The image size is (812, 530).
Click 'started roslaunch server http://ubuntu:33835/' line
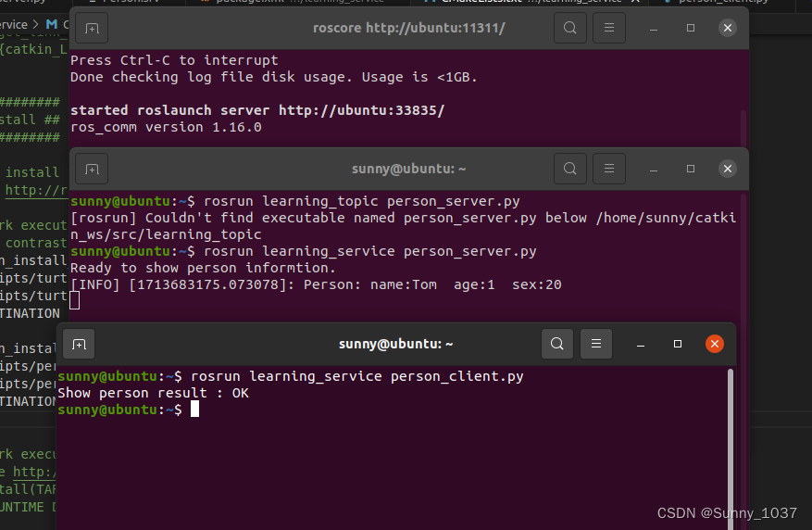(257, 110)
